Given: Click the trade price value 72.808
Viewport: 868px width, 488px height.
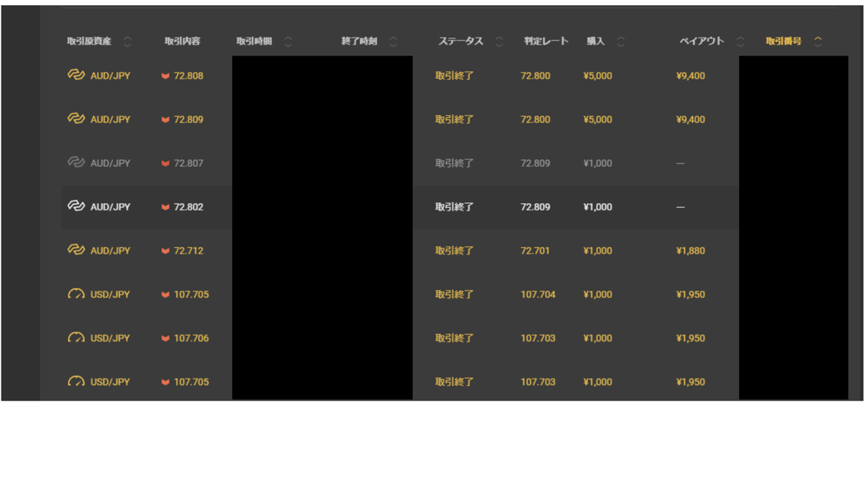Looking at the screenshot, I should [189, 75].
